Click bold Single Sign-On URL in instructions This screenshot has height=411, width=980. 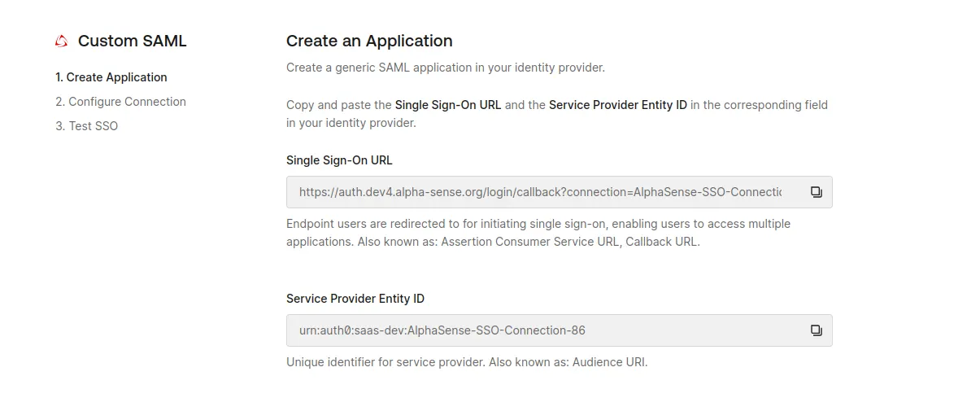[447, 105]
